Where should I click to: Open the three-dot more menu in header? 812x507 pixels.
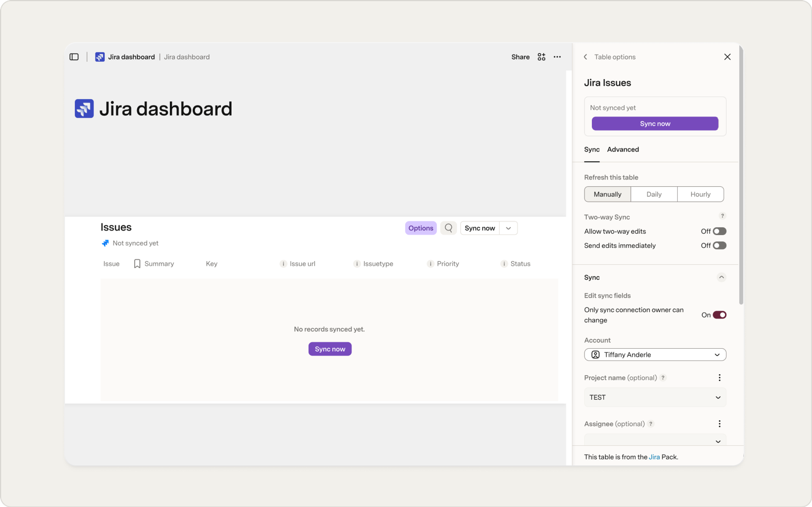click(x=557, y=57)
